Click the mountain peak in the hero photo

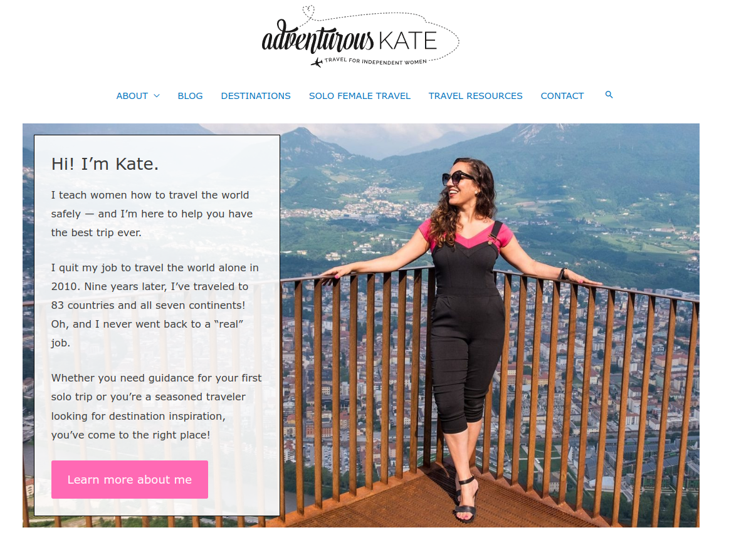click(x=302, y=132)
